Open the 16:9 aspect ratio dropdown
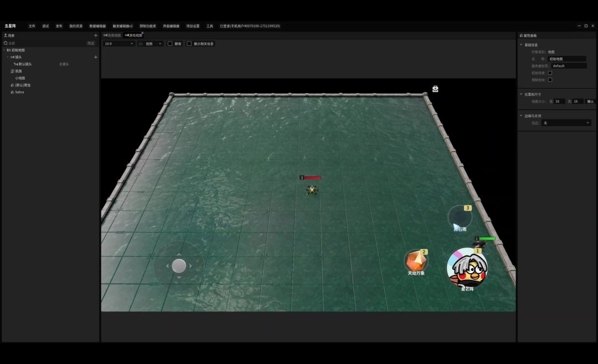 click(119, 44)
